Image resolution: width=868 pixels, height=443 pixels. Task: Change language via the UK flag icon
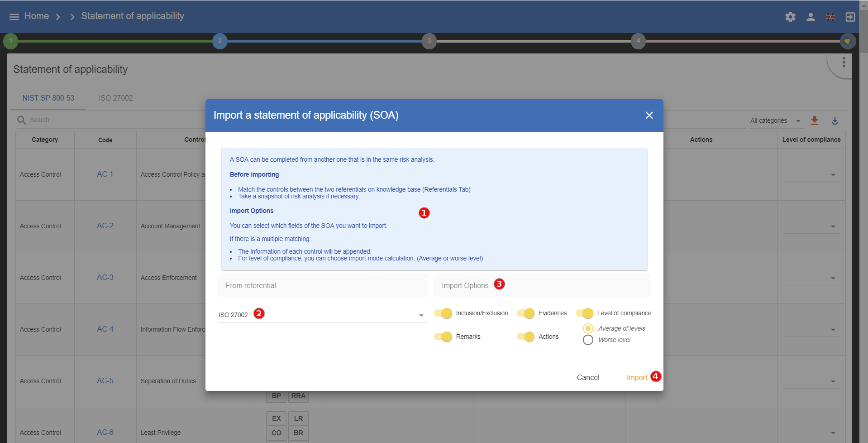830,17
